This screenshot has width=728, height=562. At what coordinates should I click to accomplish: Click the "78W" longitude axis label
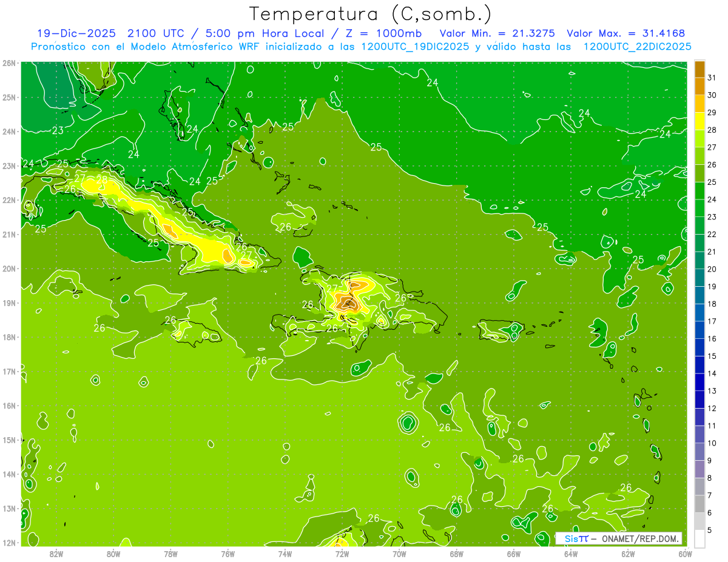170,553
